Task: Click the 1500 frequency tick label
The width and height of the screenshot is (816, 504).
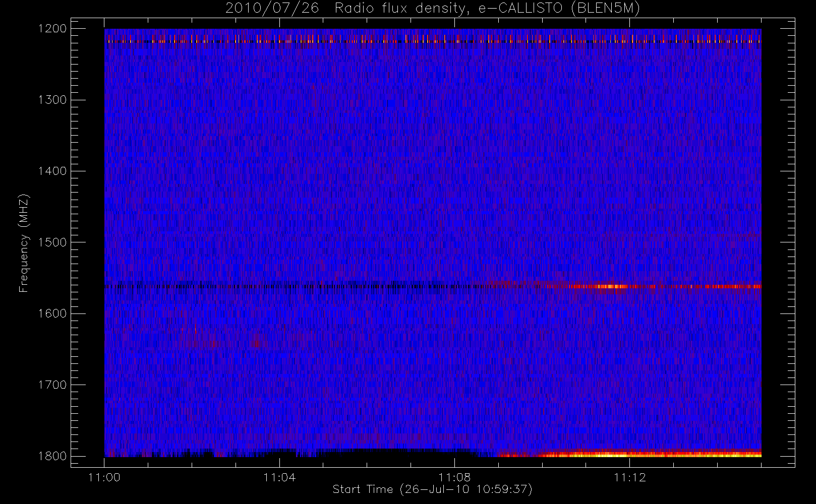Action: 52,242
